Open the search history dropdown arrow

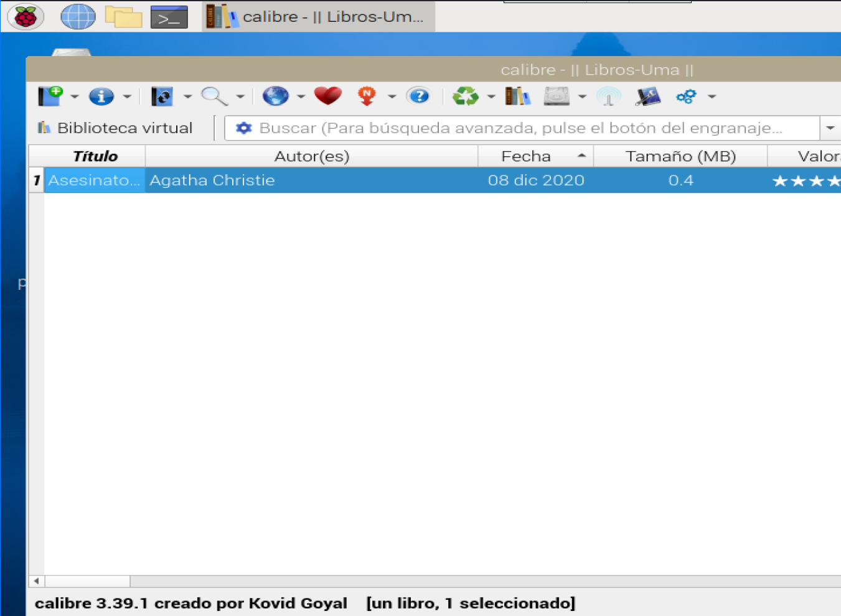coord(830,128)
